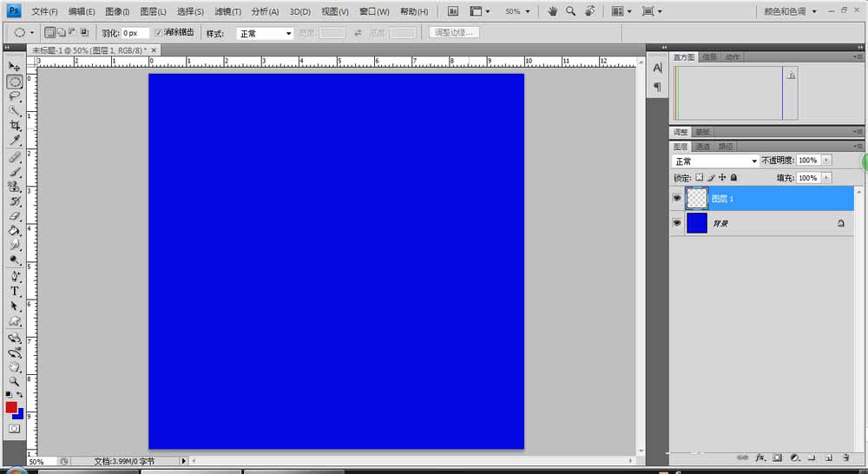Select the Paint Bucket tool
Image resolution: width=868 pixels, height=474 pixels.
(x=15, y=230)
